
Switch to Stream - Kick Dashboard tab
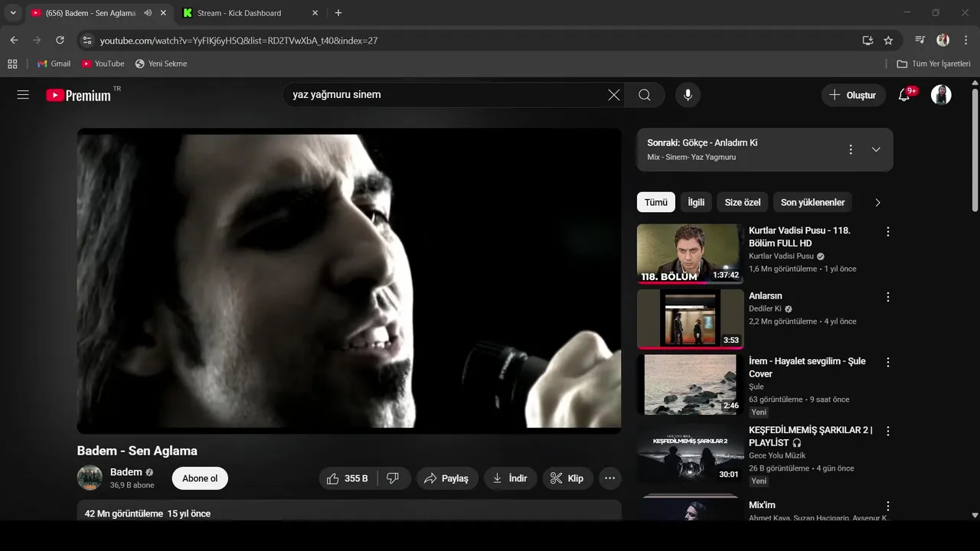(x=239, y=13)
